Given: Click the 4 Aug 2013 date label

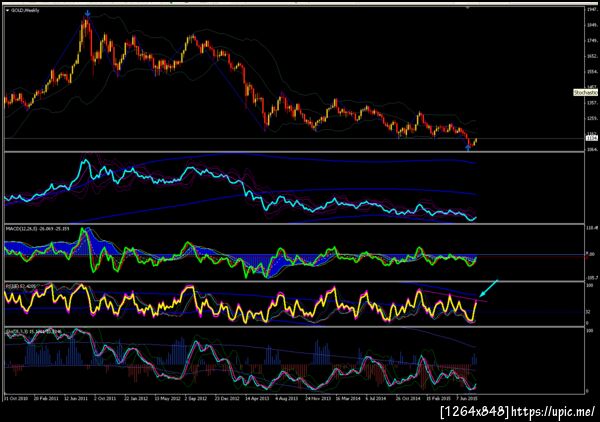Looking at the screenshot, I should coord(287,398).
